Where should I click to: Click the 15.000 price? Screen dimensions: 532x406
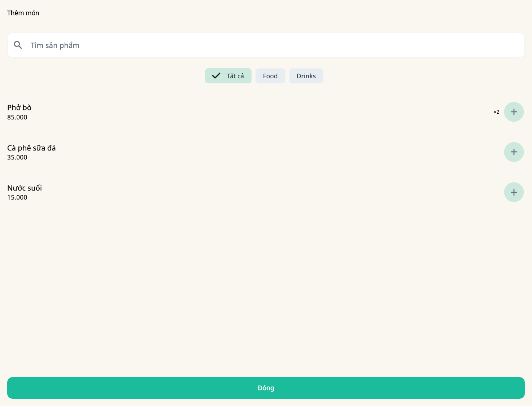click(x=17, y=197)
